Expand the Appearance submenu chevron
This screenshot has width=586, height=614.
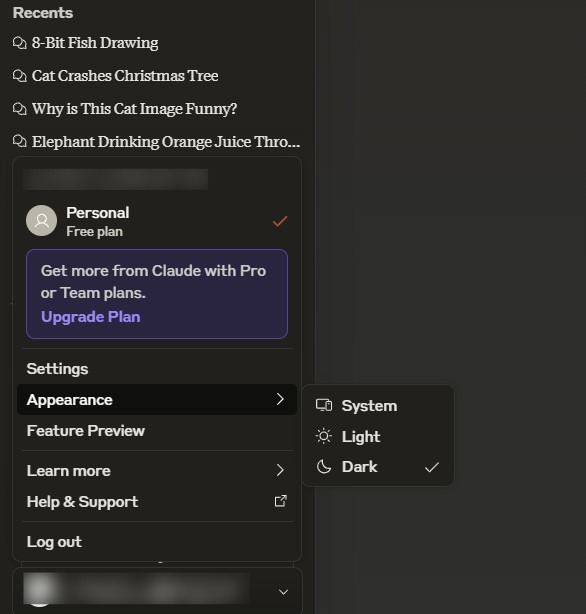click(280, 399)
